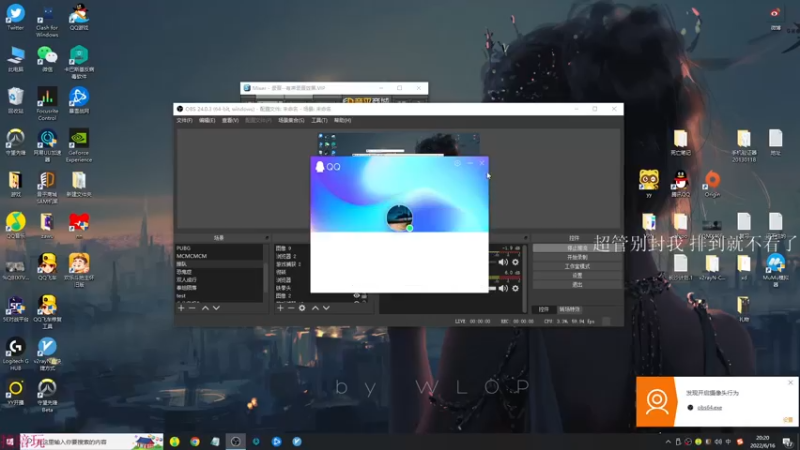Click the 开始录制 button
The height and width of the screenshot is (450, 800).
[577, 257]
